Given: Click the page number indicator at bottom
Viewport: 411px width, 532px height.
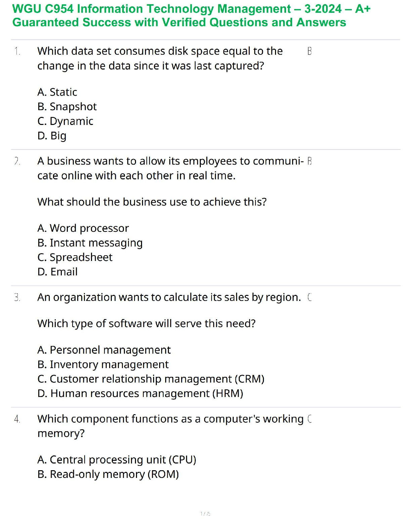Looking at the screenshot, I should point(205,514).
